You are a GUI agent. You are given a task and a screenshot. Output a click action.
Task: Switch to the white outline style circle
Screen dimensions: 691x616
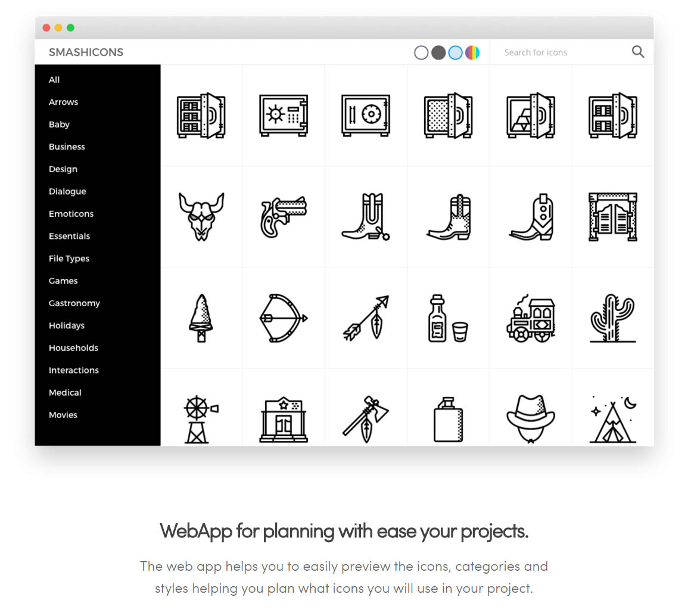coord(421,52)
